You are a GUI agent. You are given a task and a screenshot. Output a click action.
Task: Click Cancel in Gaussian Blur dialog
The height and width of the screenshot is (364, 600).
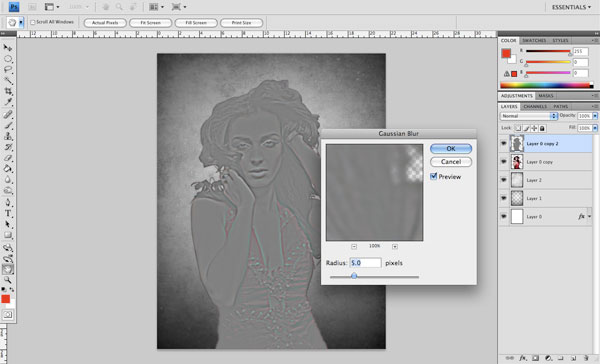[451, 162]
